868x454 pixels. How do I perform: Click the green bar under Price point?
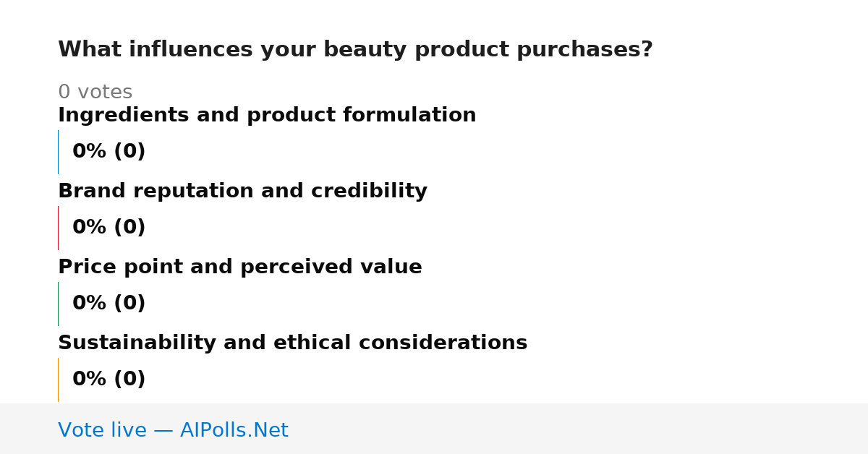click(58, 304)
